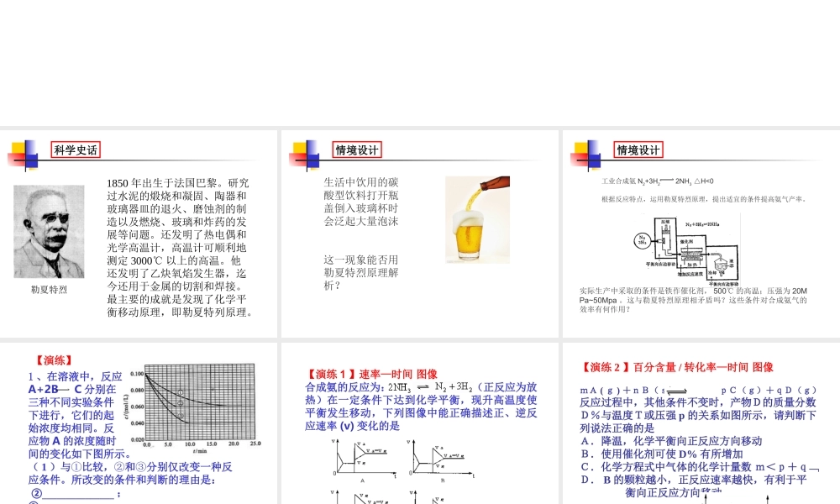Select the 科学史话 slide title

pyautogui.click(x=76, y=150)
